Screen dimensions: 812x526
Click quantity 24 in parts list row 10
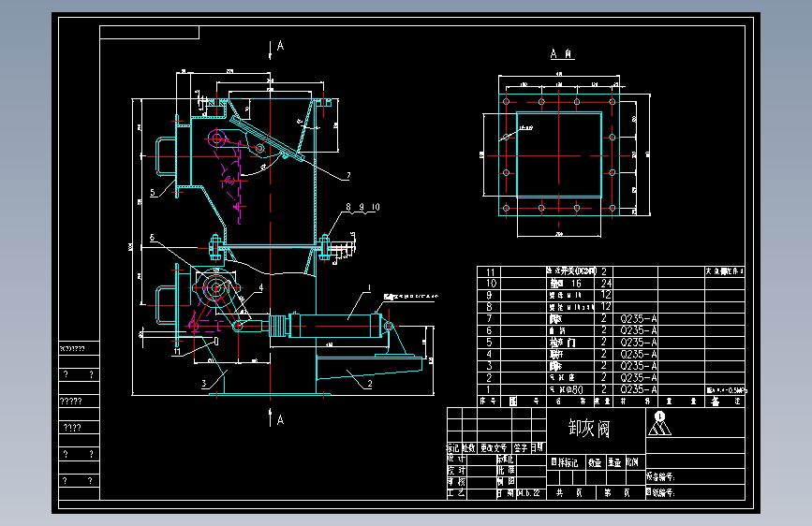click(606, 284)
